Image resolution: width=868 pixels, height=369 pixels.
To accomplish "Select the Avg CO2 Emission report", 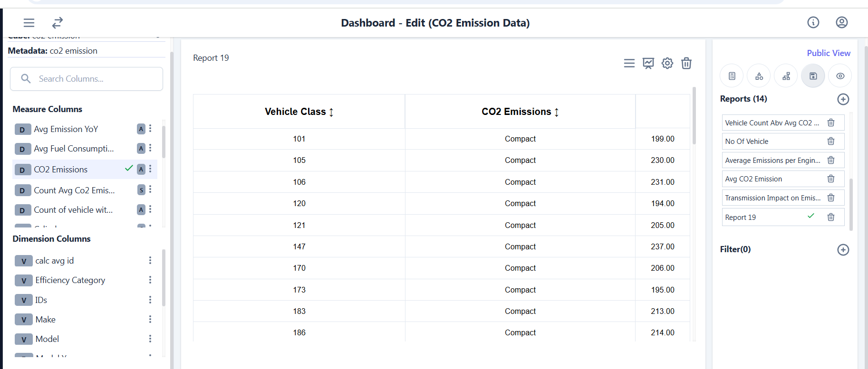I will [x=753, y=179].
